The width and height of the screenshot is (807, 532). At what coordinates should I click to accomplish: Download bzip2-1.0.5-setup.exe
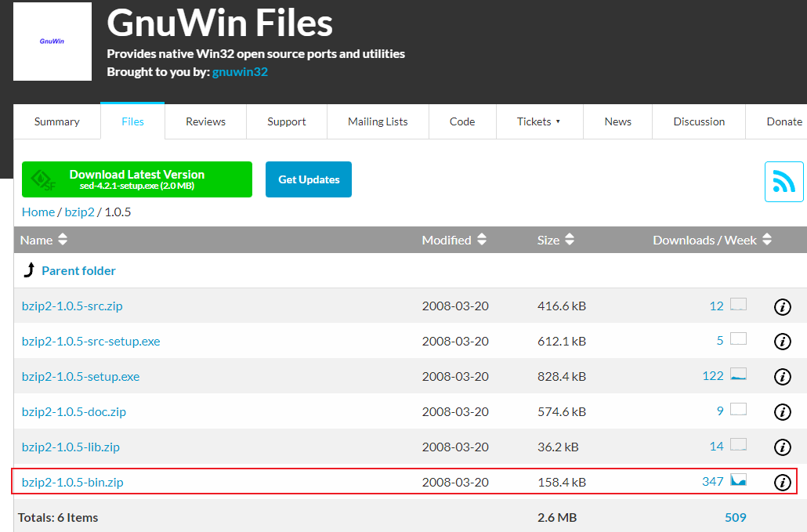[81, 377]
